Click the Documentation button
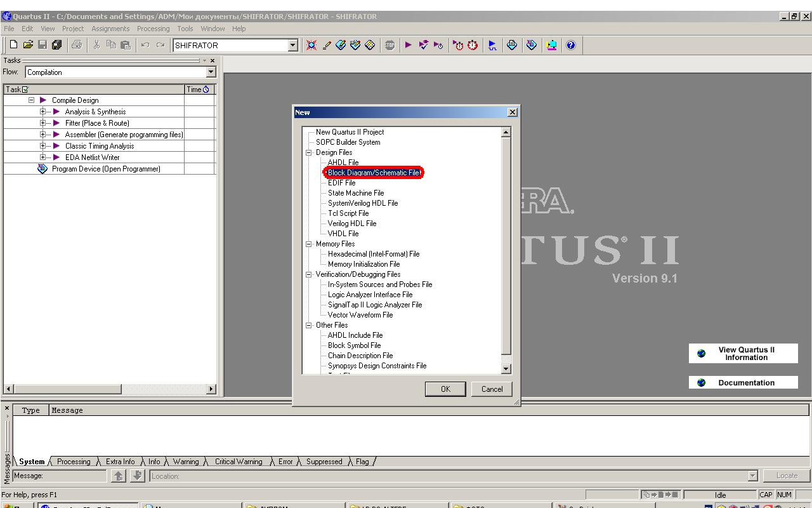This screenshot has width=812, height=508. tap(743, 383)
